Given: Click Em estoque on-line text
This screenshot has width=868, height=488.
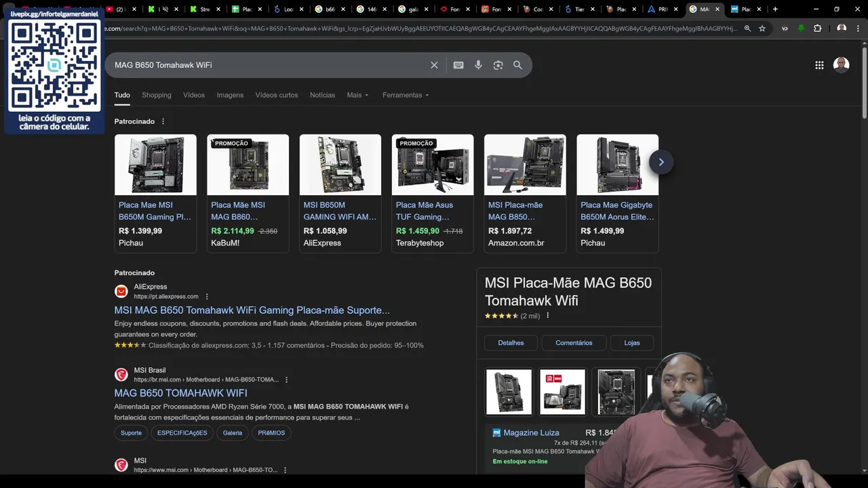Looking at the screenshot, I should 520,462.
